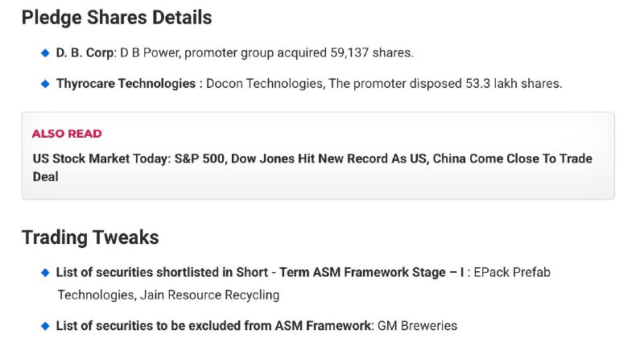644x351 pixels.
Task: Select the Pledge Shares Details heading
Action: 117,17
